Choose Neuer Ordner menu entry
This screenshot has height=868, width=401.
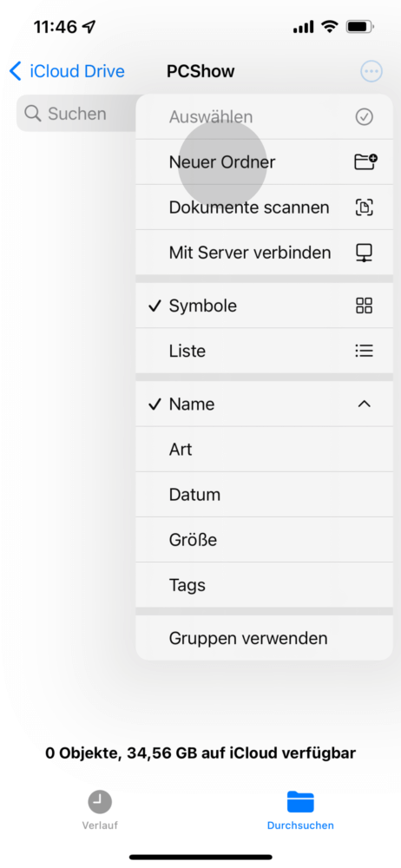[264, 161]
